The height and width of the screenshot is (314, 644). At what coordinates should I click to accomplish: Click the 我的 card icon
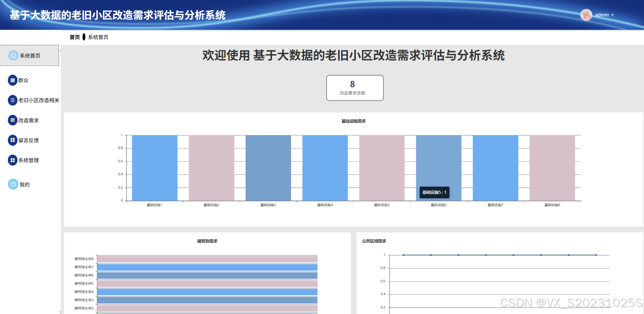(13, 184)
